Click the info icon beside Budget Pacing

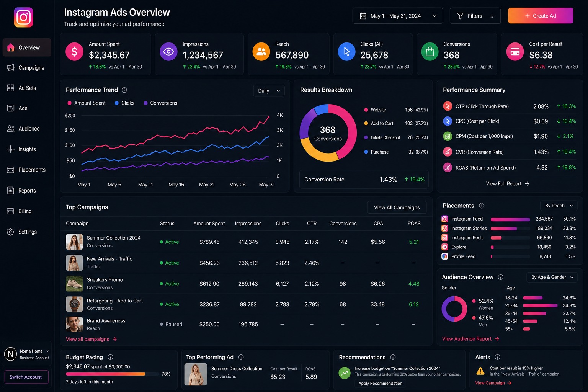pyautogui.click(x=110, y=357)
